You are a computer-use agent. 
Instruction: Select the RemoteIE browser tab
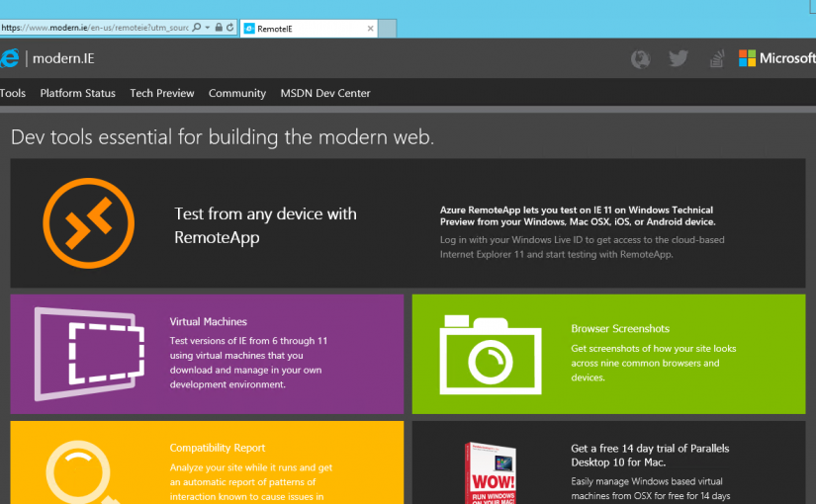point(309,29)
